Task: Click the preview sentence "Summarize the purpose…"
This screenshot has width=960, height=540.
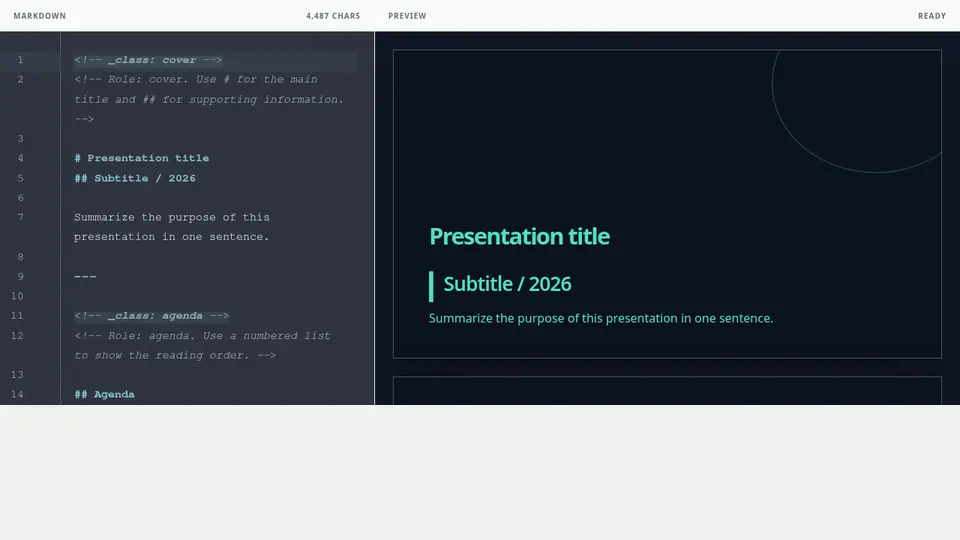Action: click(x=601, y=318)
